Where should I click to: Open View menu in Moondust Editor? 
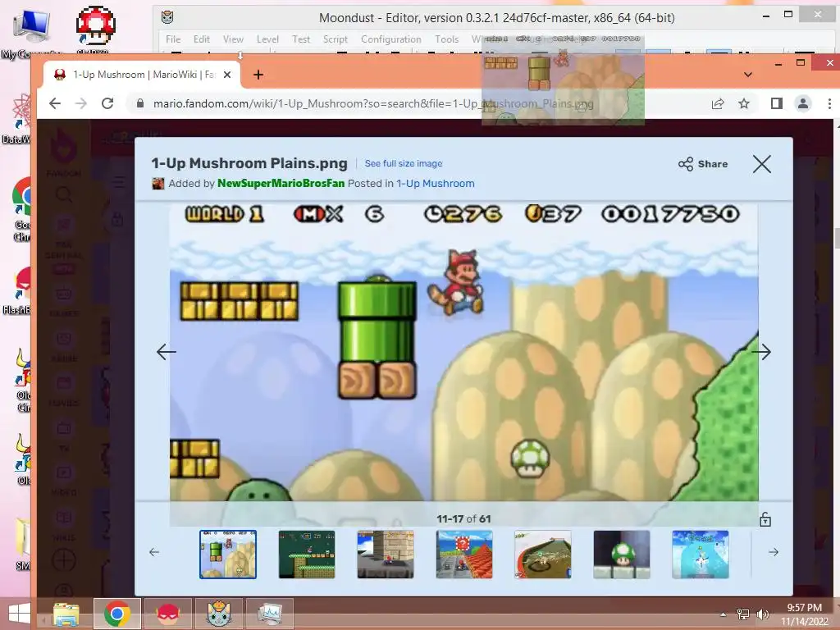(x=233, y=39)
